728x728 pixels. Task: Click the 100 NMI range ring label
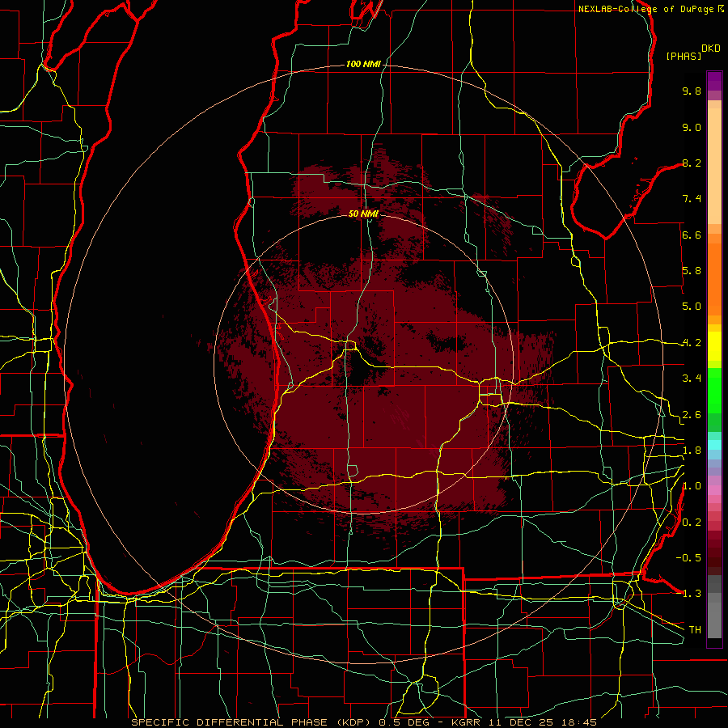tap(362, 64)
